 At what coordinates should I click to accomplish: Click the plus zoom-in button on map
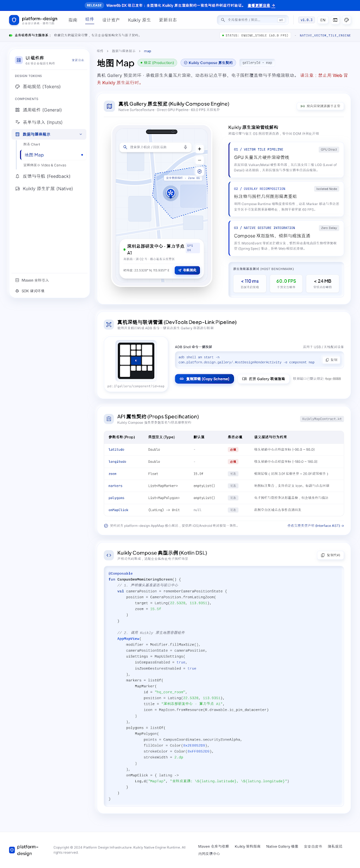tap(199, 149)
